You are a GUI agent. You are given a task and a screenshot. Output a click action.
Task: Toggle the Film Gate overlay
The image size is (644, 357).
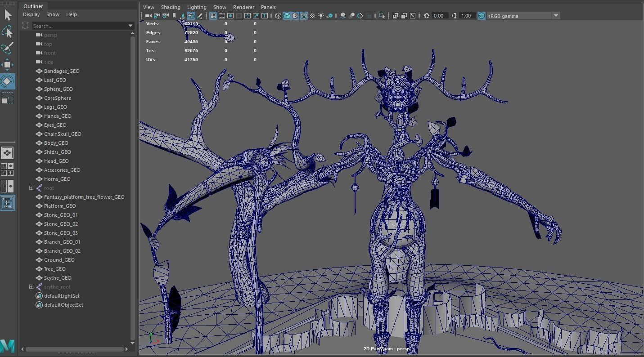(x=222, y=16)
